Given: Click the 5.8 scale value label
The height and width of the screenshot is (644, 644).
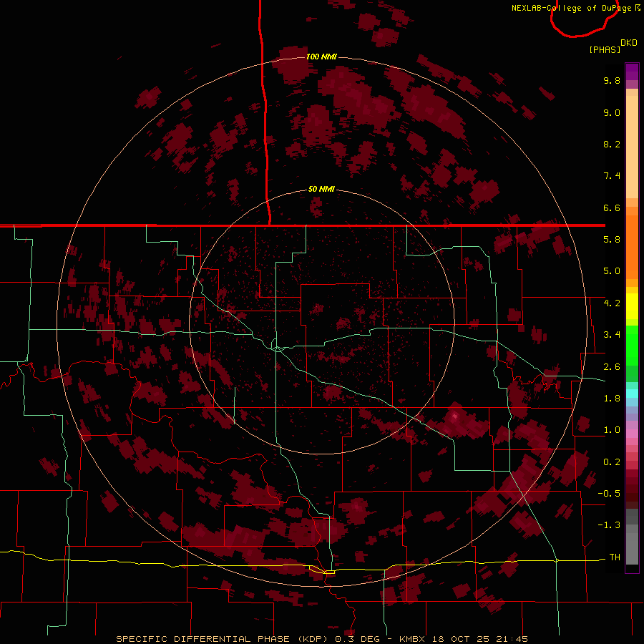Looking at the screenshot, I should coord(612,240).
